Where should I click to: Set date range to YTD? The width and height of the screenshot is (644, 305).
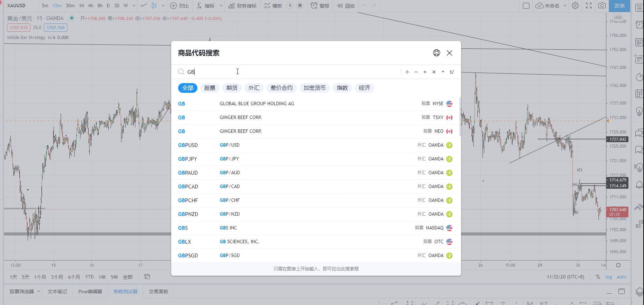click(x=89, y=277)
